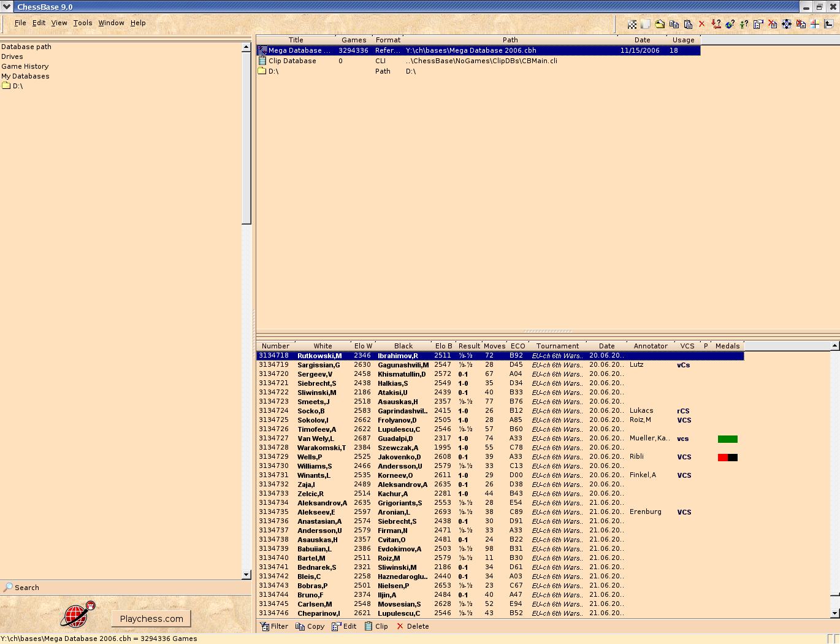This screenshot has height=644, width=840.
Task: Select the Mega Database 2006 row
Action: (478, 50)
